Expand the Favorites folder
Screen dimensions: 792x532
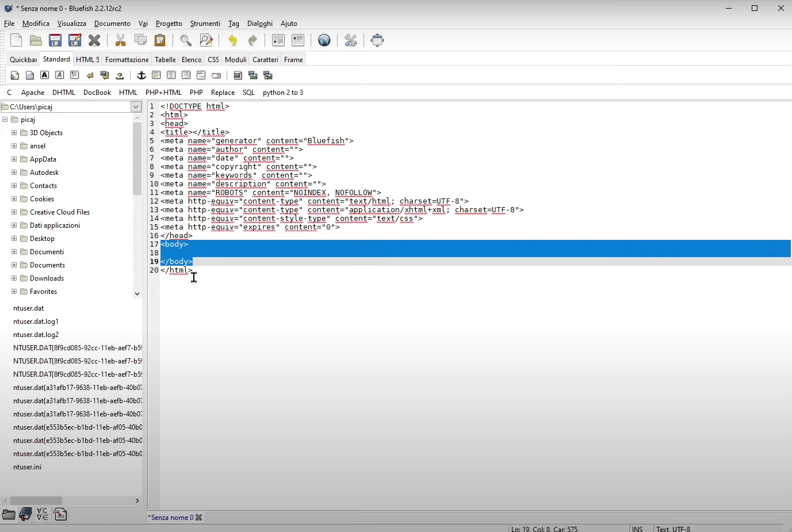tap(14, 292)
